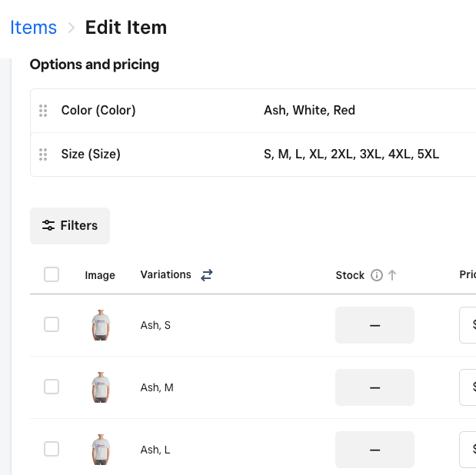Tick the select-all checkbox in table header

tap(52, 274)
